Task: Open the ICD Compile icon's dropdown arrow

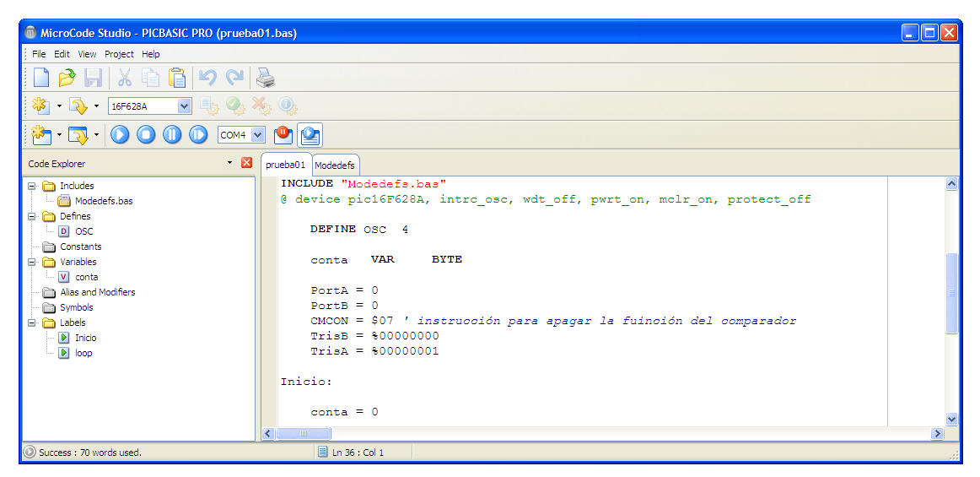Action: click(x=59, y=134)
